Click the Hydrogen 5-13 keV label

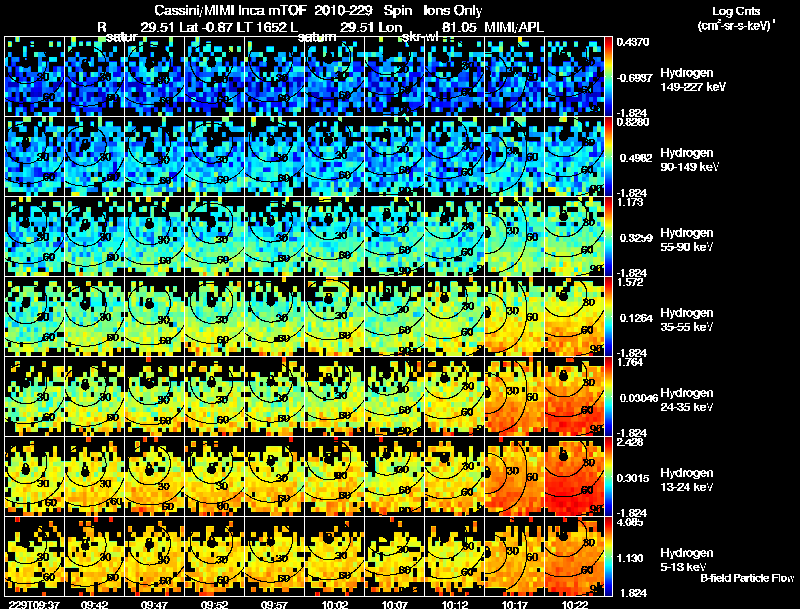click(x=687, y=560)
